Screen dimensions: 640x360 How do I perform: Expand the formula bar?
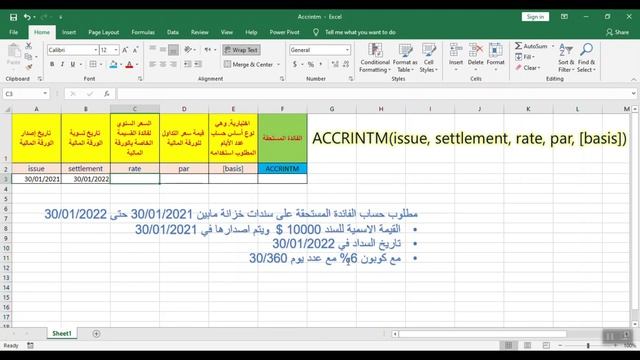coord(633,94)
